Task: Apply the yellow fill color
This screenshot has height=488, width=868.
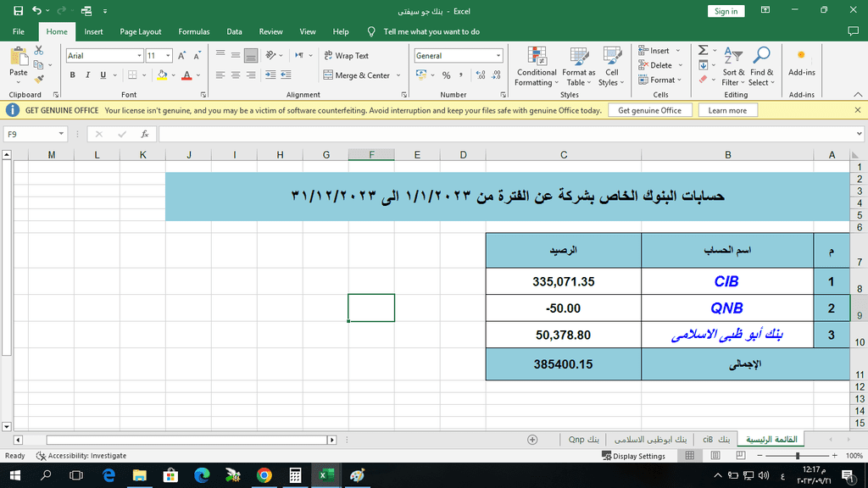Action: 162,75
